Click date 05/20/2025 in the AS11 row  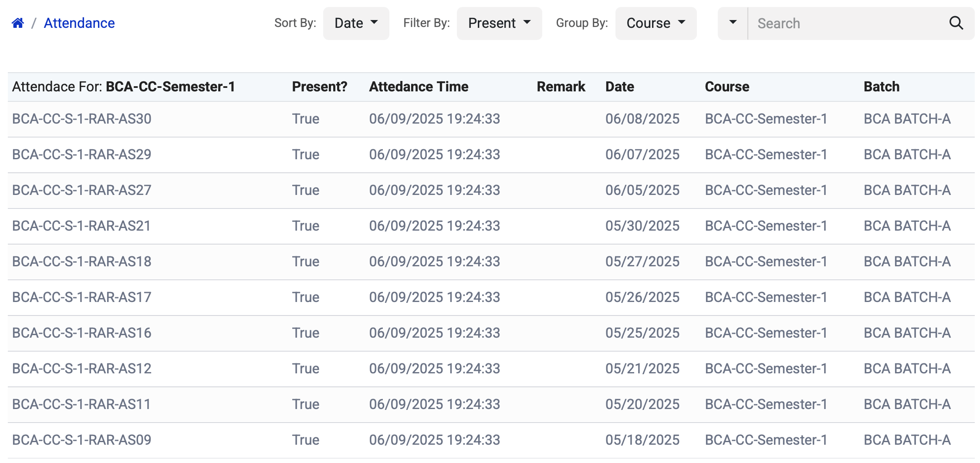click(642, 404)
